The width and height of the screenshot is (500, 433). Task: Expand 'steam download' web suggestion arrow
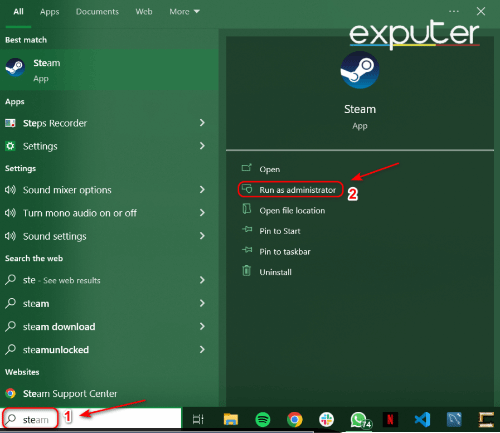(202, 326)
